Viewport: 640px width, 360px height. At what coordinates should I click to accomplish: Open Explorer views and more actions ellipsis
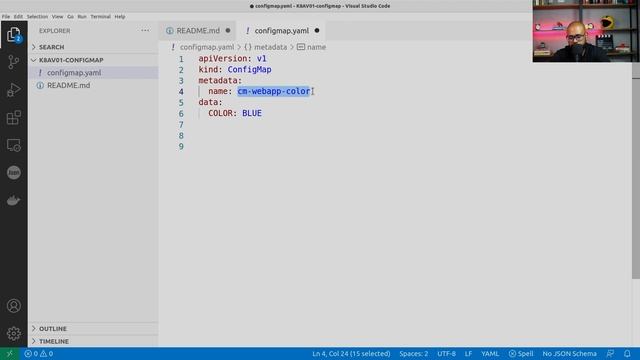(145, 31)
